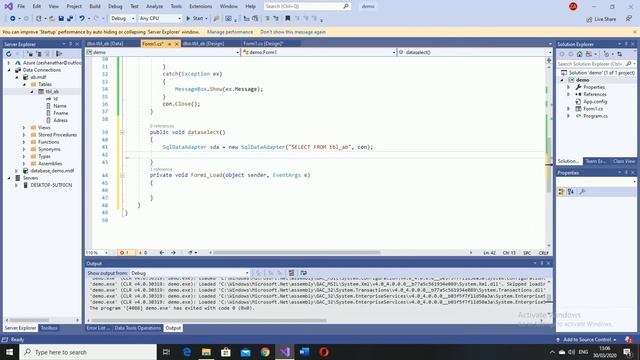Click the Start debugging button
The width and height of the screenshot is (640, 360).
point(196,18)
